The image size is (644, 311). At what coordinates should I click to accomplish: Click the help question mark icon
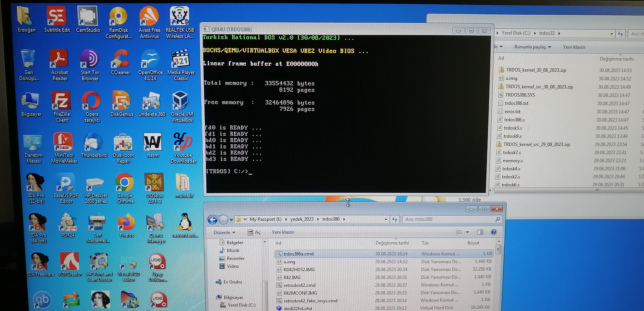tap(494, 232)
